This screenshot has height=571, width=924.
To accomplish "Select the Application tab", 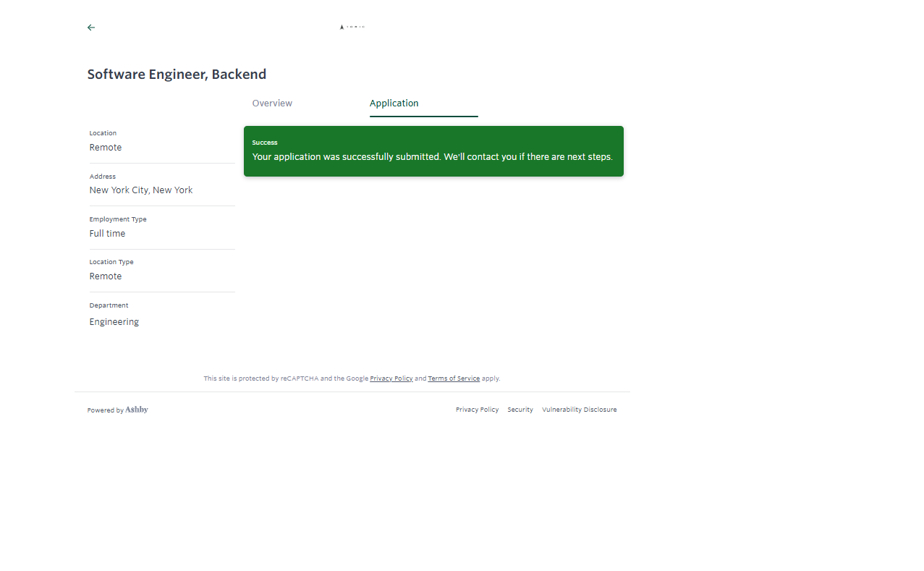I will pos(394,103).
